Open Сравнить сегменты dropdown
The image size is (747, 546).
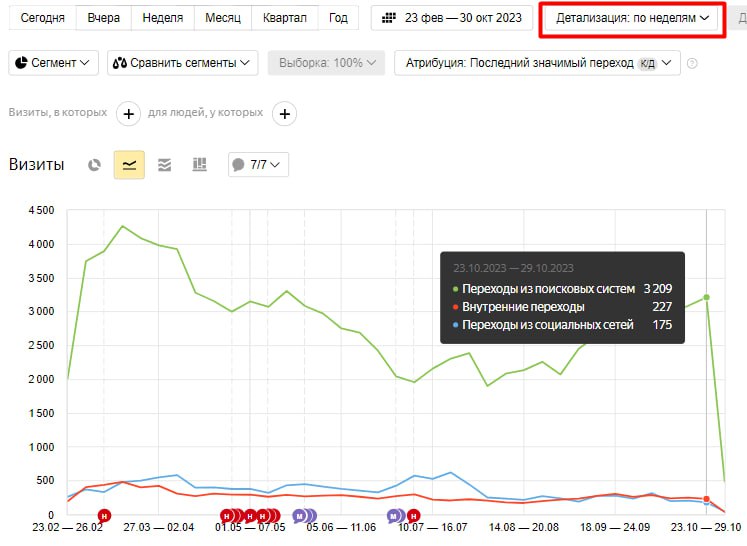coord(182,63)
